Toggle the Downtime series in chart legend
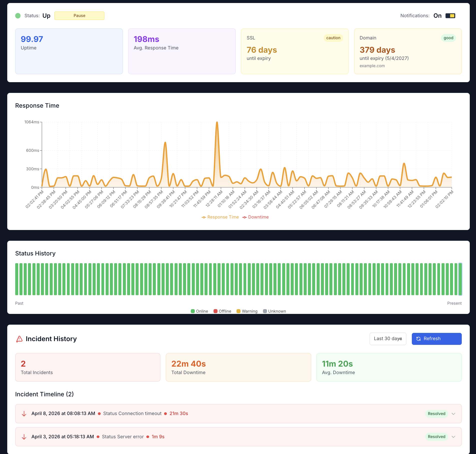The width and height of the screenshot is (476, 454). coord(255,217)
